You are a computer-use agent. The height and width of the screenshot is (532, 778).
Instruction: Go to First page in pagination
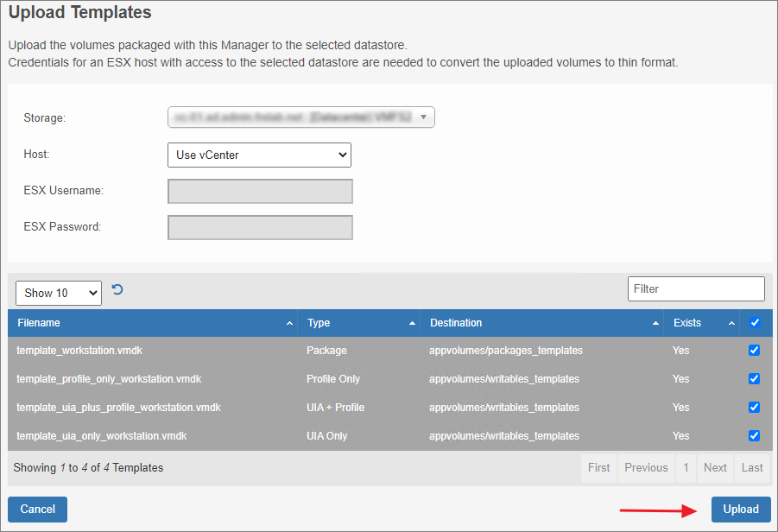pyautogui.click(x=598, y=468)
